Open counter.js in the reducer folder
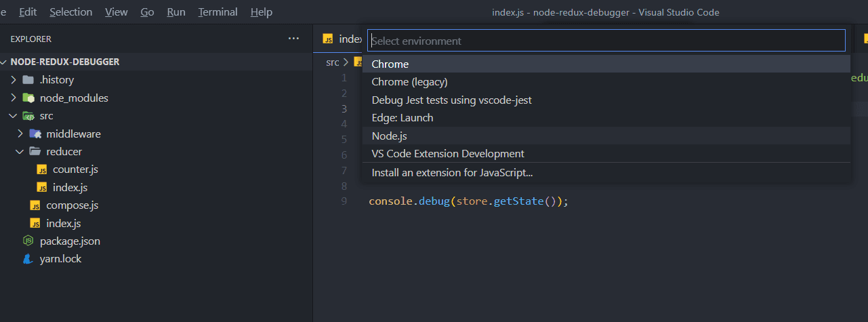Viewport: 868px width, 322px height. (x=75, y=169)
